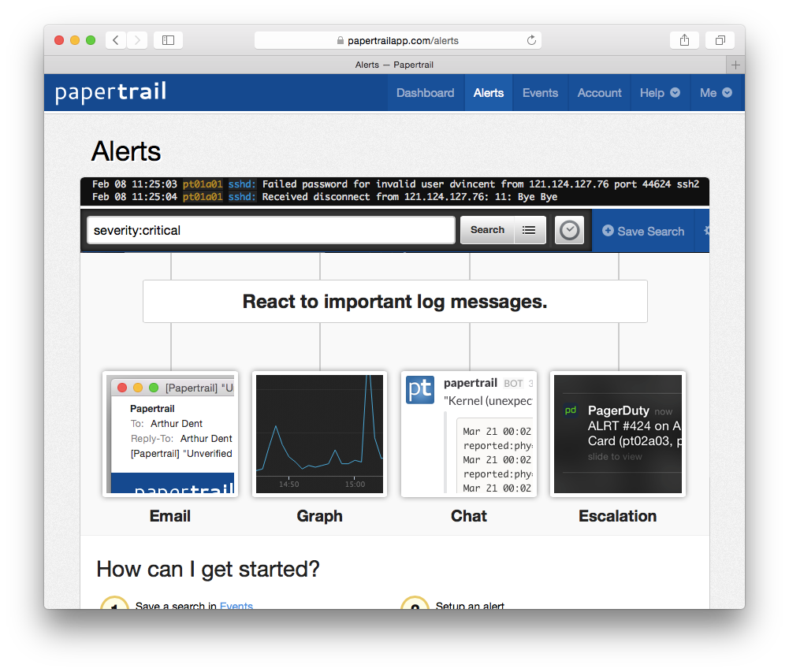Screen dimensions: 789x672
Task: Open a new Safari tab
Action: click(735, 65)
